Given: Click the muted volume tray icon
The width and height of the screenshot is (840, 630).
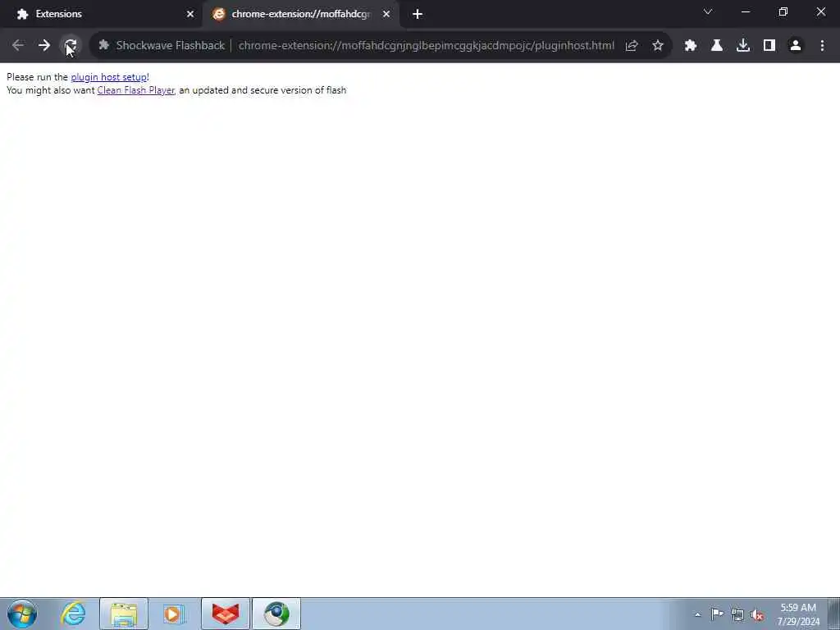Looking at the screenshot, I should (757, 615).
